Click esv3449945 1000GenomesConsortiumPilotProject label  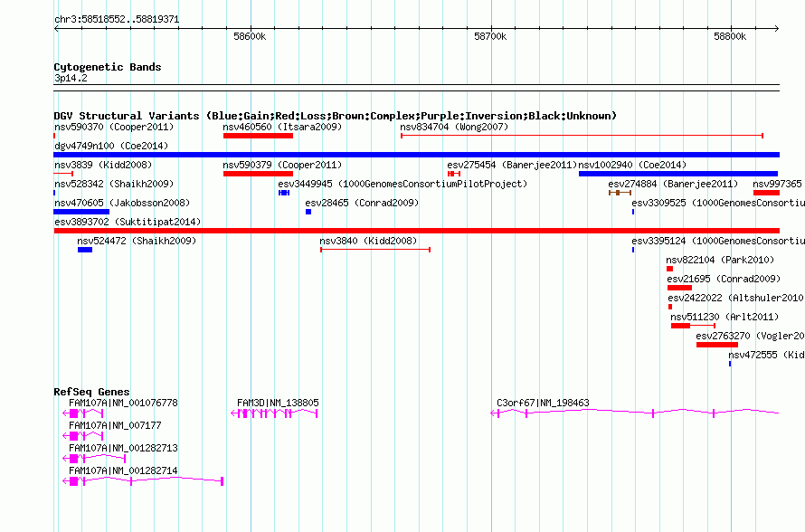click(402, 184)
